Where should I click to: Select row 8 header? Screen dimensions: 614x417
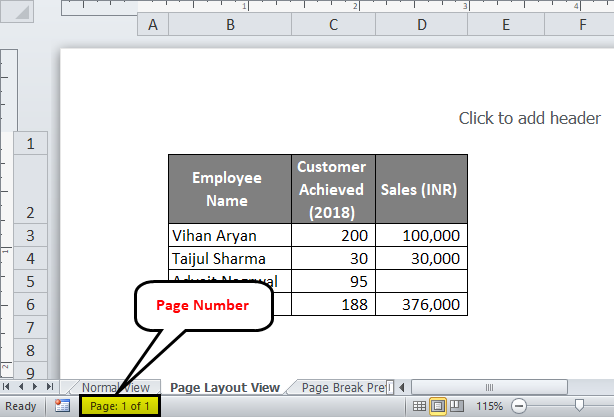[x=31, y=350]
